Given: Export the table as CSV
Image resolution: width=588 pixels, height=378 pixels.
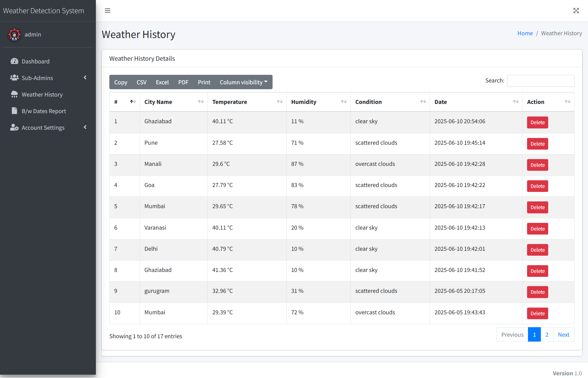Looking at the screenshot, I should [141, 82].
